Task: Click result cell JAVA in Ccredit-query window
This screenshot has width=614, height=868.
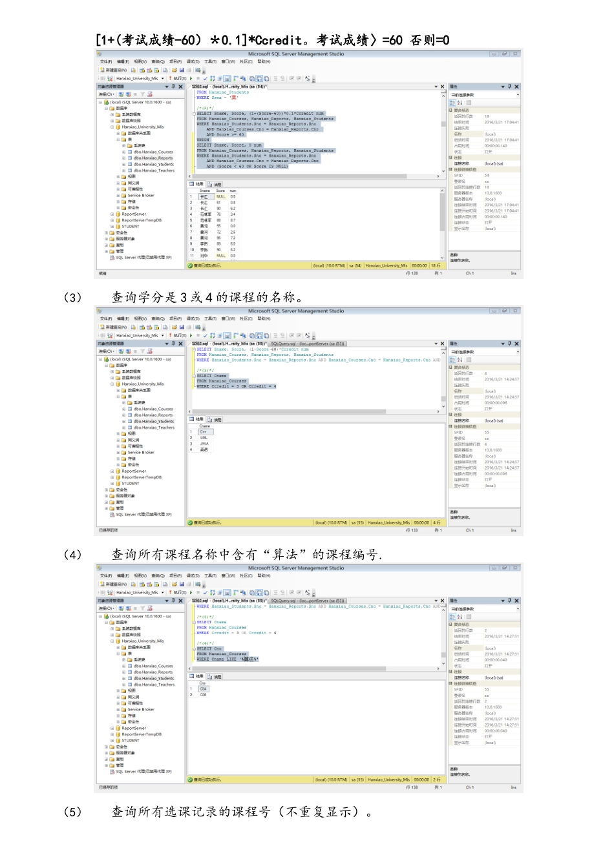Action: (204, 444)
